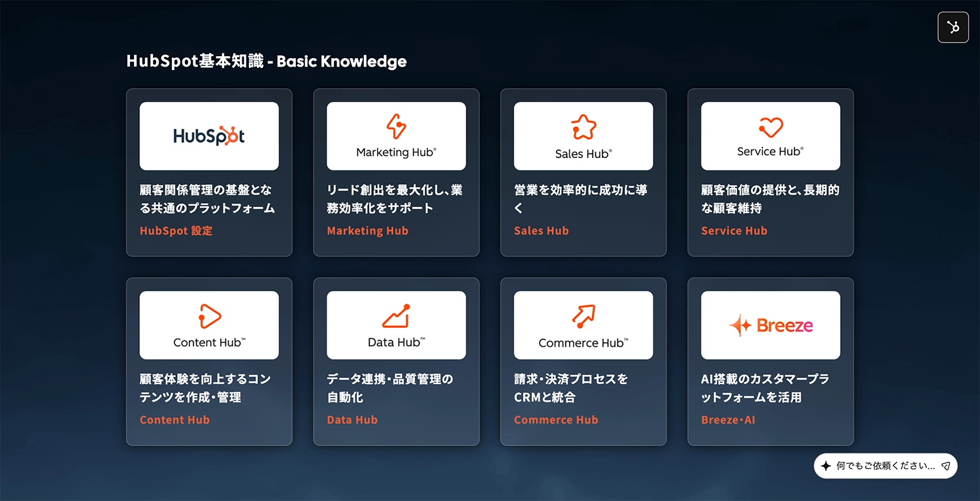Screen dimensions: 980x501
Task: Open the HubSpot logo thumbnail
Action: 209,136
